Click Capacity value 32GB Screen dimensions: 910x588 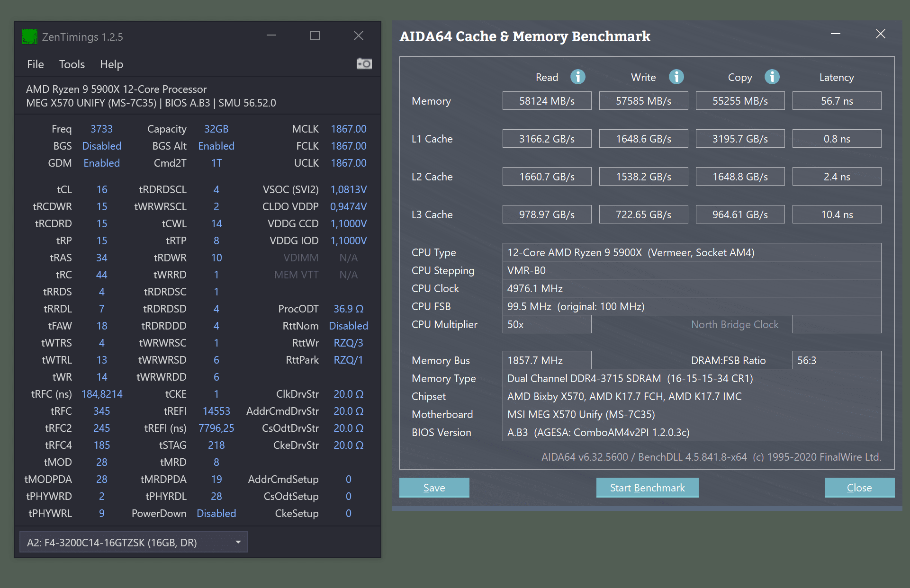[216, 129]
